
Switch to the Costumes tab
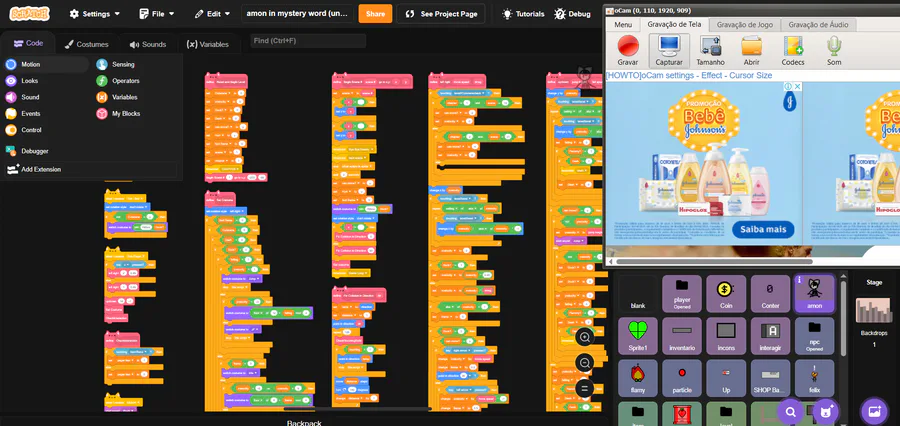86,44
